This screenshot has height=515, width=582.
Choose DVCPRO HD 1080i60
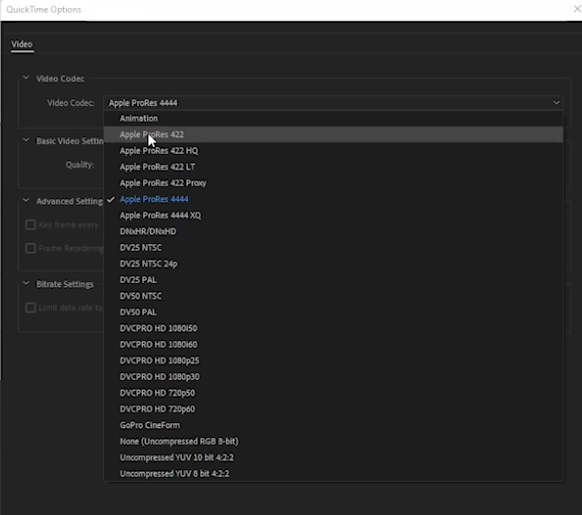(x=333, y=345)
